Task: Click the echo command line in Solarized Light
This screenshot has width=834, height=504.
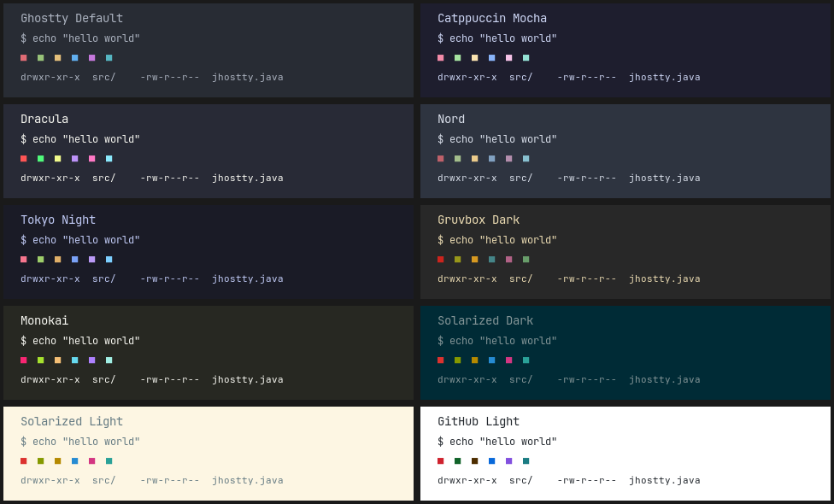Action: tap(80, 442)
